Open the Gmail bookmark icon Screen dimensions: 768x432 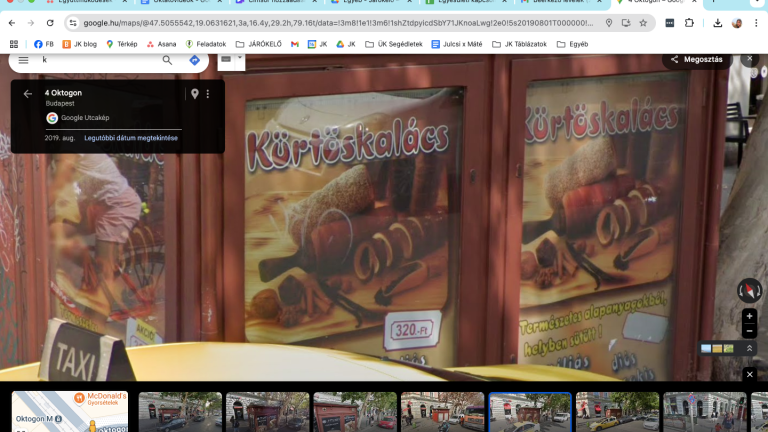(295, 44)
